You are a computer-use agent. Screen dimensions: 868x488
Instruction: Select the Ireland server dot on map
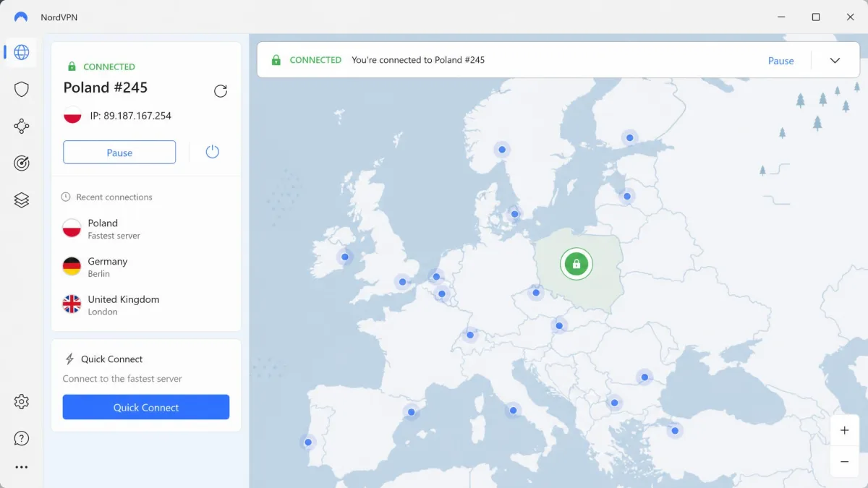click(345, 257)
